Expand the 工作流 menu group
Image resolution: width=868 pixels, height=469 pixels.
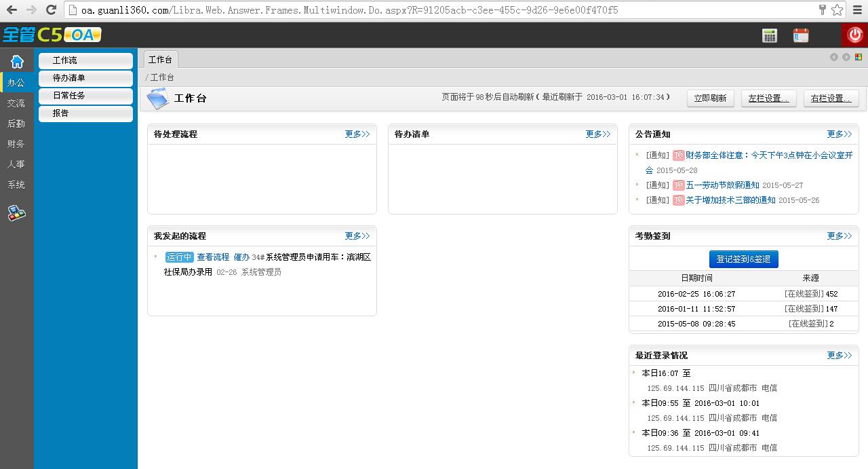point(85,61)
